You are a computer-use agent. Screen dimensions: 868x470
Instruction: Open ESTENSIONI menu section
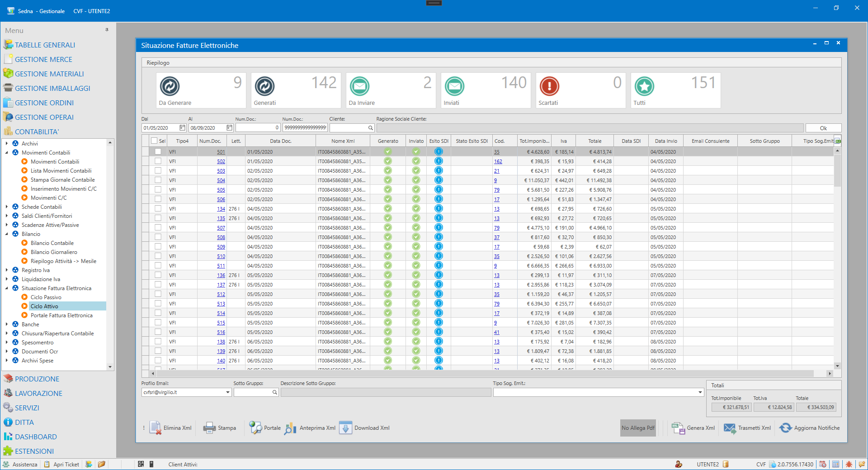click(34, 451)
